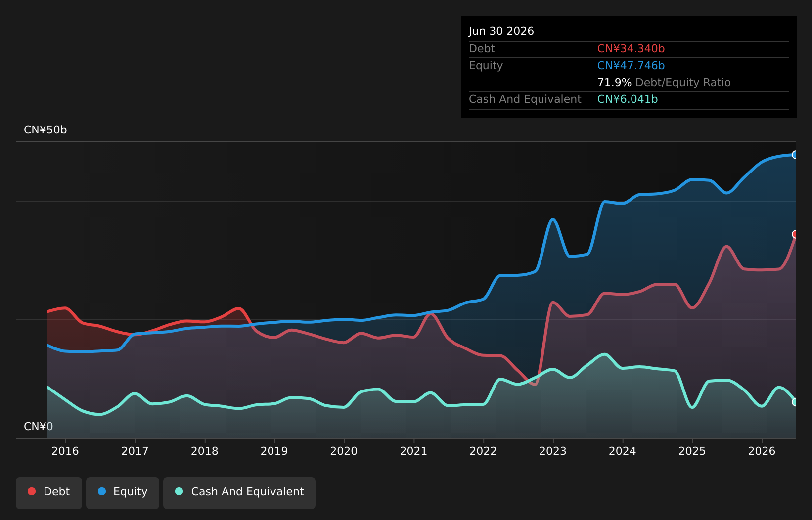
Task: Click the 71.9% Debt/Equity Ratio text
Action: click(x=664, y=83)
